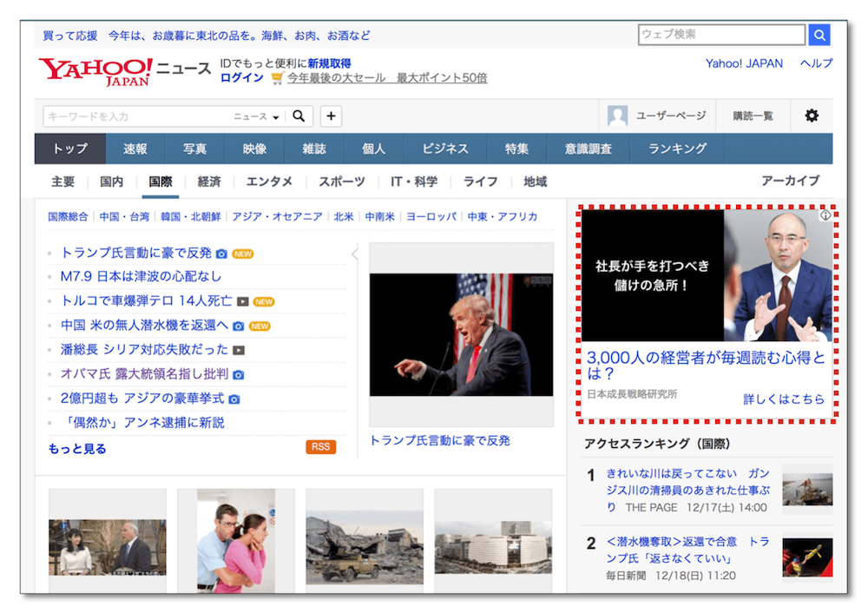This screenshot has width=868, height=613.
Task: Select the ランキング tab
Action: click(x=677, y=148)
